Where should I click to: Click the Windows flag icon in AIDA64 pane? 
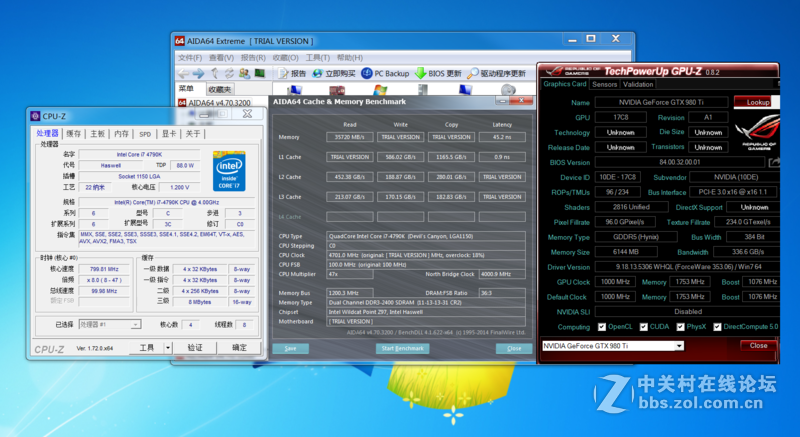380,90
